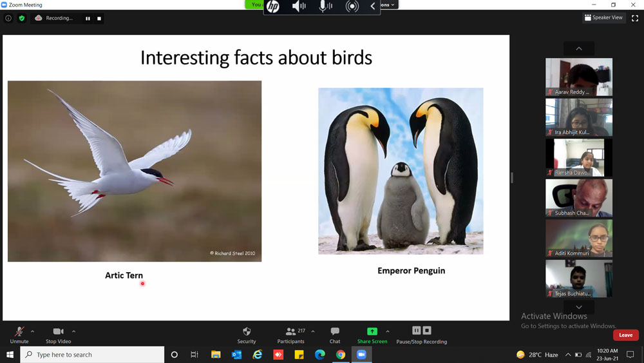
Task: Pause the recording from top bar
Action: click(88, 18)
